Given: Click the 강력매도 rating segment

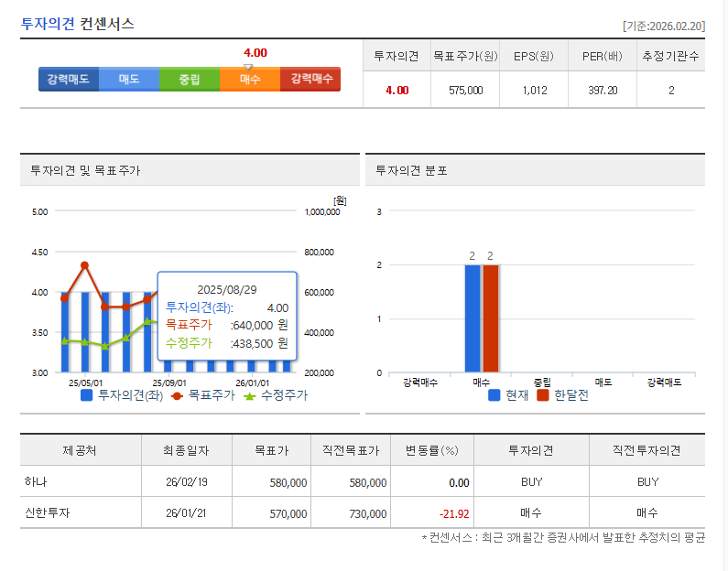Looking at the screenshot, I should (x=69, y=79).
